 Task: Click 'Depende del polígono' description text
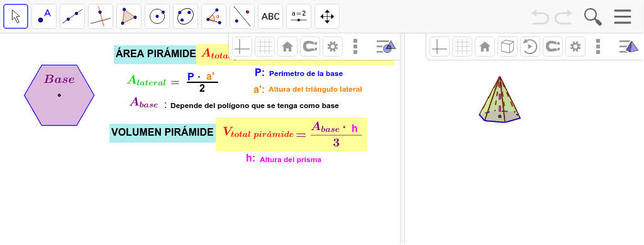pyautogui.click(x=255, y=106)
